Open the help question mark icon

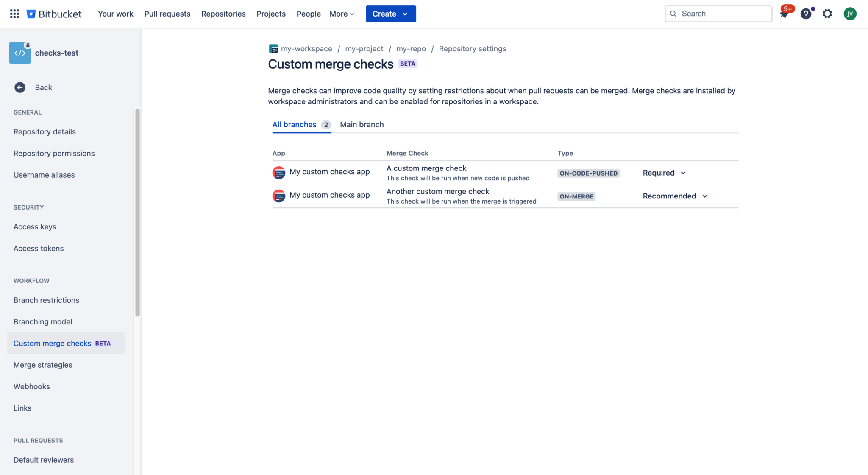(x=806, y=14)
